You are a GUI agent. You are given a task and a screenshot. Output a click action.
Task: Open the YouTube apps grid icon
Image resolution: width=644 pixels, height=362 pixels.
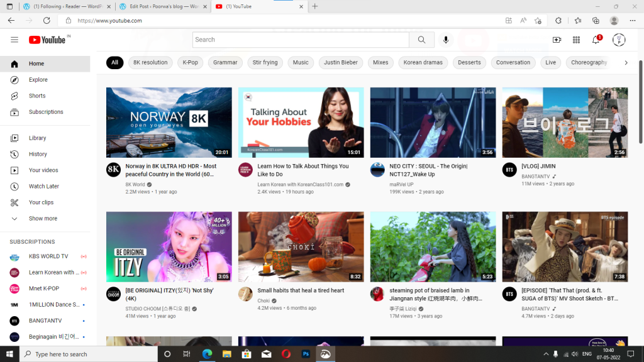tap(576, 40)
